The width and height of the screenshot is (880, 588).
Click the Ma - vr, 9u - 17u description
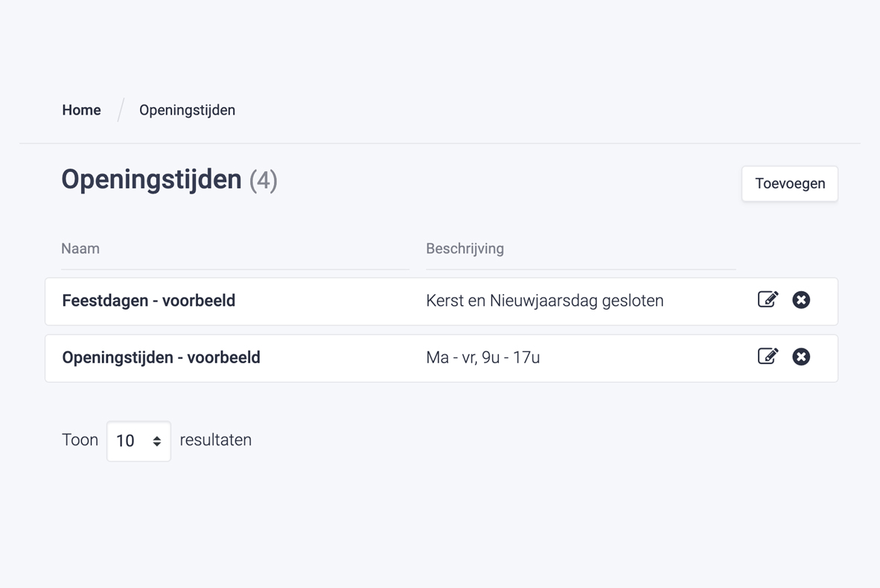click(482, 357)
